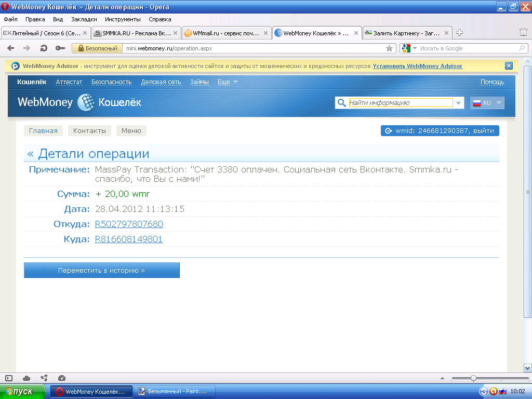Click the WebMoney globe logo
The image size is (532, 399).
86,102
